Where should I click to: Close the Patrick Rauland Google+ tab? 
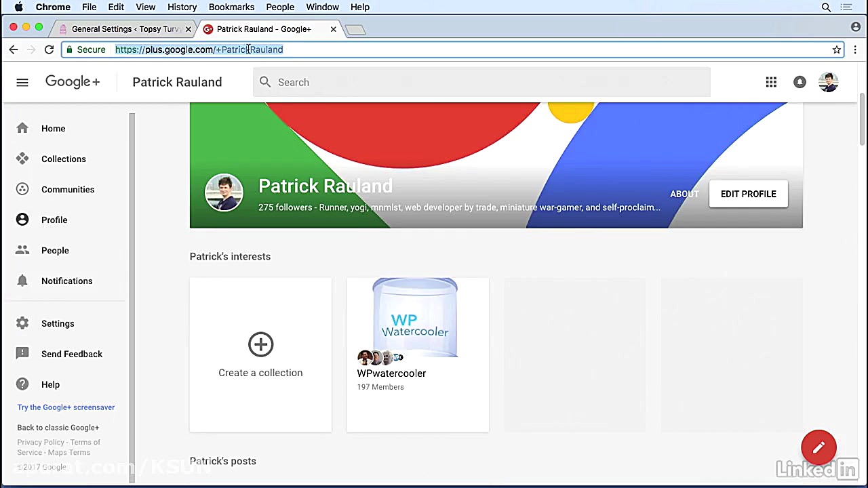pos(333,29)
